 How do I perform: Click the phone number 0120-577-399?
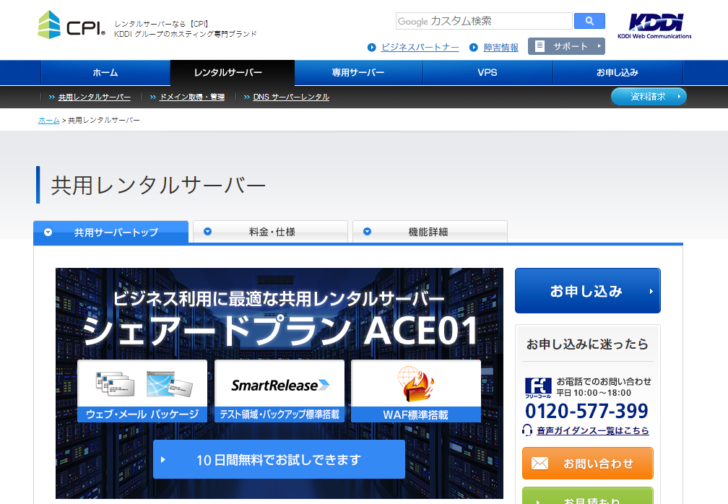tap(586, 411)
